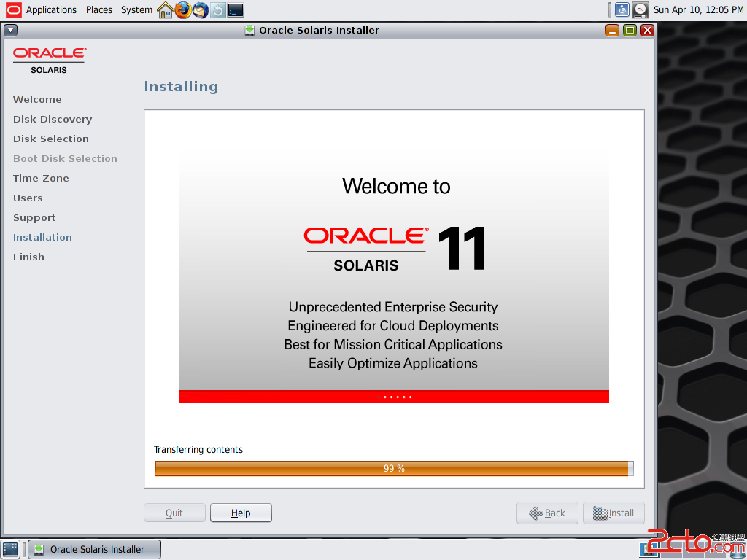Screen dimensions: 747x560
Task: Select the Welcome step in sidebar
Action: pyautogui.click(x=37, y=99)
